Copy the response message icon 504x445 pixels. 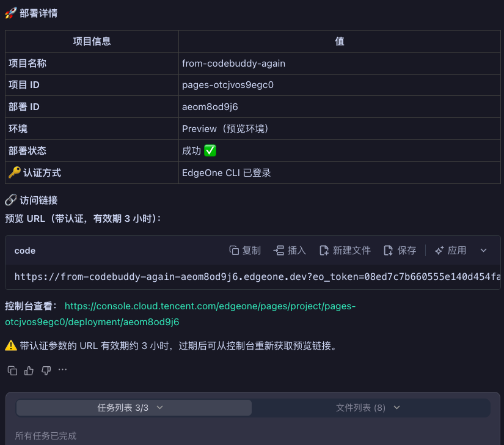[12, 370]
